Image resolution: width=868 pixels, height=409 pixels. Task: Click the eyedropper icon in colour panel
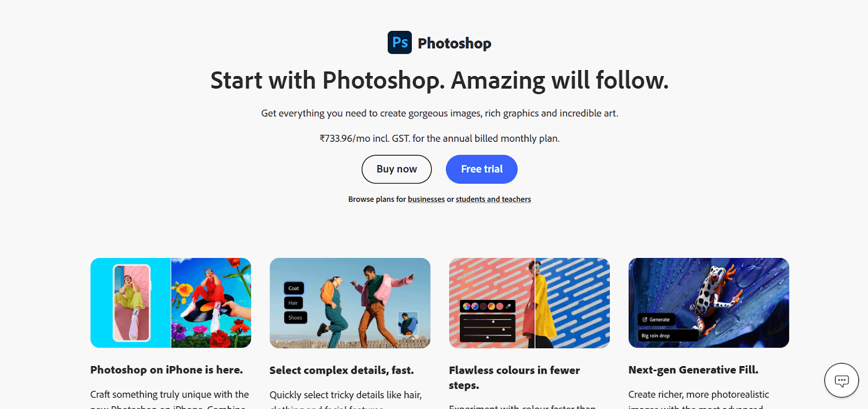pos(508,306)
